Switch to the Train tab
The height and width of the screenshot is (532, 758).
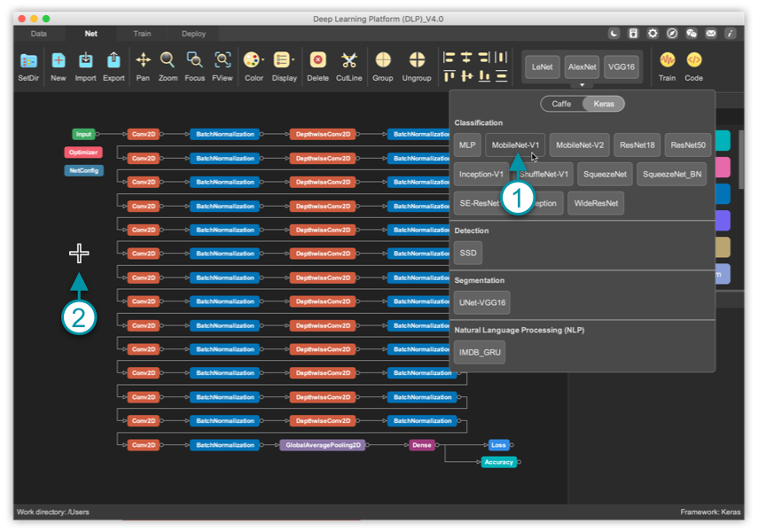click(142, 34)
